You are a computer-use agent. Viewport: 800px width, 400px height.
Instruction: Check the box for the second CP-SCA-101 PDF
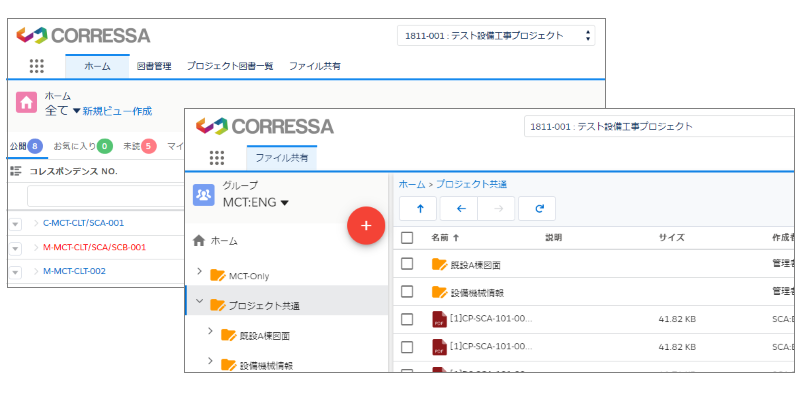[x=407, y=347]
